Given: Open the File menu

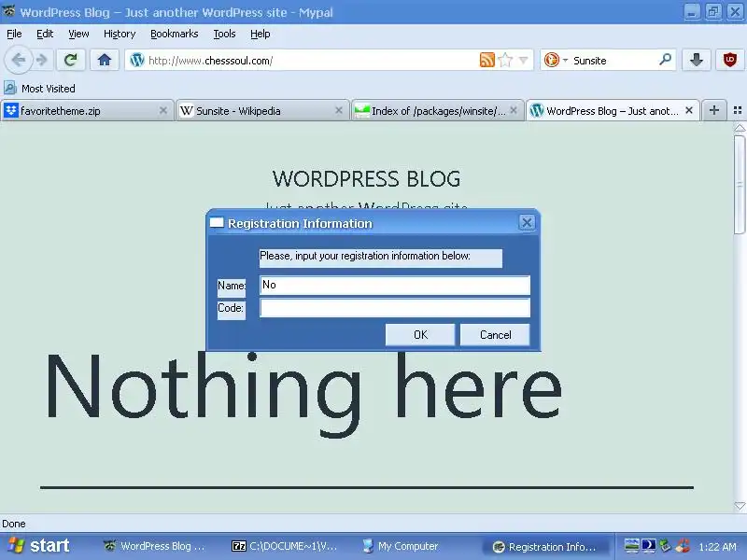Looking at the screenshot, I should (14, 34).
